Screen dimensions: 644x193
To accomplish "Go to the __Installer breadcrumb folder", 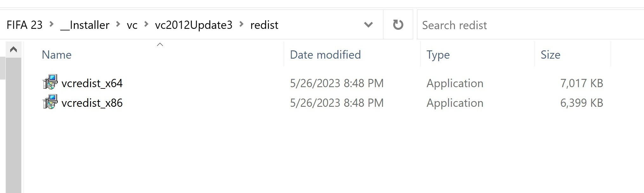I will coord(85,25).
